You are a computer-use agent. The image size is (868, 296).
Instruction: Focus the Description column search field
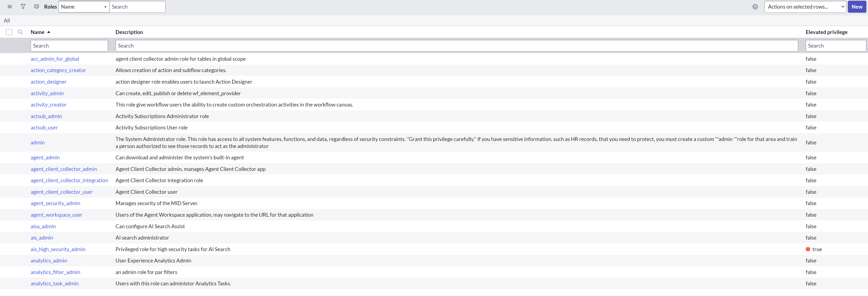pyautogui.click(x=456, y=46)
